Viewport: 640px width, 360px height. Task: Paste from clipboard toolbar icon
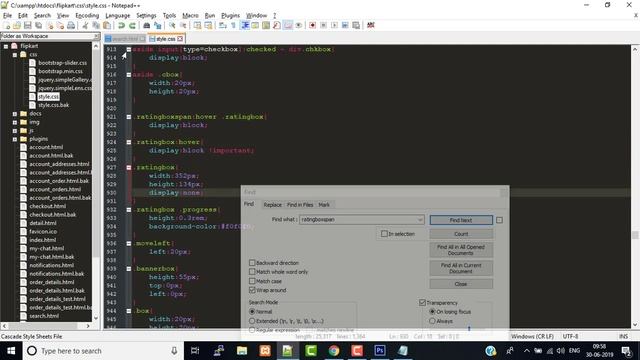[107, 25]
